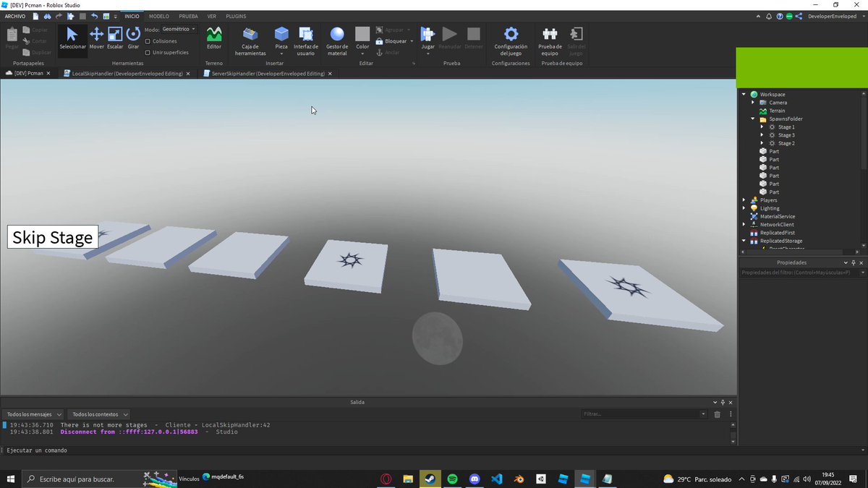Viewport: 868px width, 488px height.
Task: Open the Modo Geométrico dropdown
Action: pos(179,30)
